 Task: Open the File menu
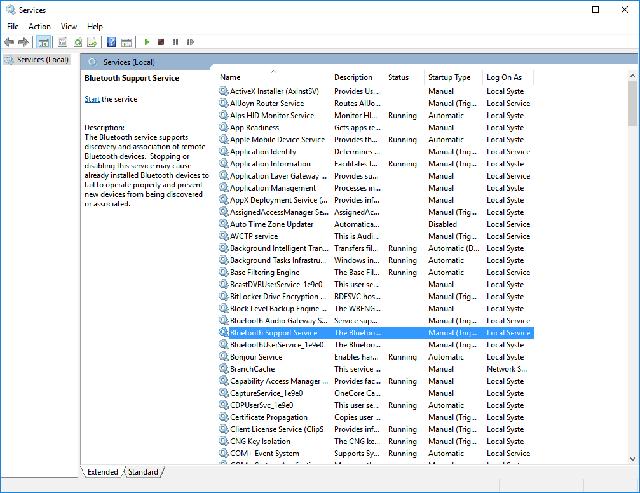[x=13, y=26]
